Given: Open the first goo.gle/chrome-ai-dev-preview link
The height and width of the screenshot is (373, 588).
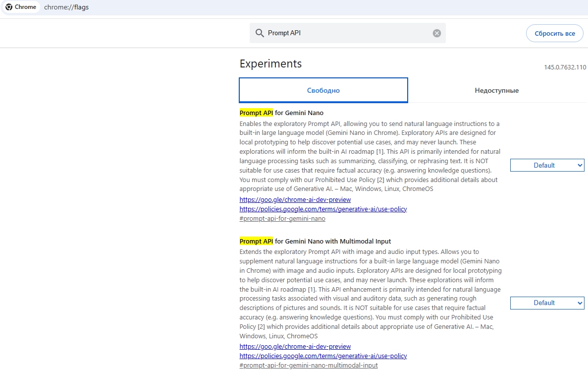Looking at the screenshot, I should (295, 199).
